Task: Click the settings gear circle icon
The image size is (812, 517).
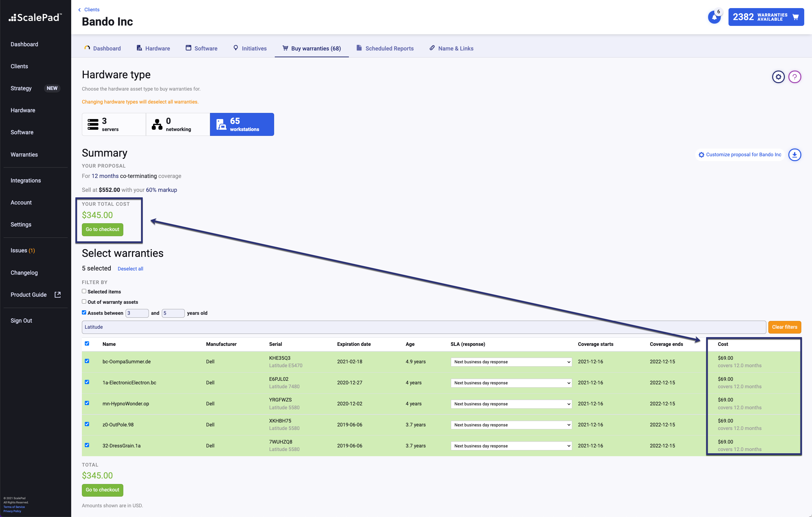Action: [778, 77]
